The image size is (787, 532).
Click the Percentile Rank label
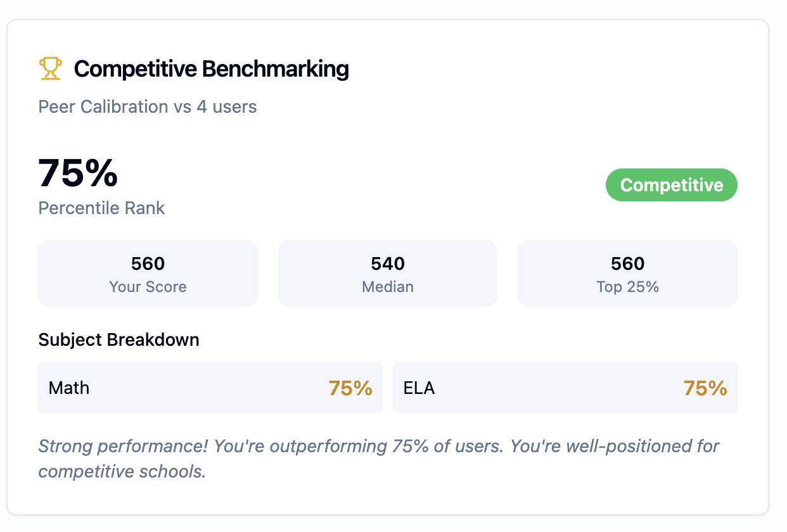coord(101,208)
